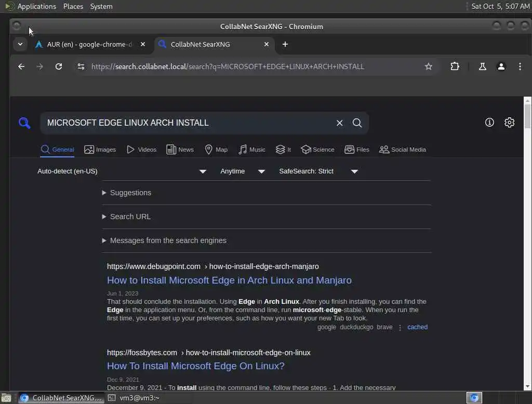Click the show desktop icon in taskbar
532x404 pixels.
click(x=6, y=398)
